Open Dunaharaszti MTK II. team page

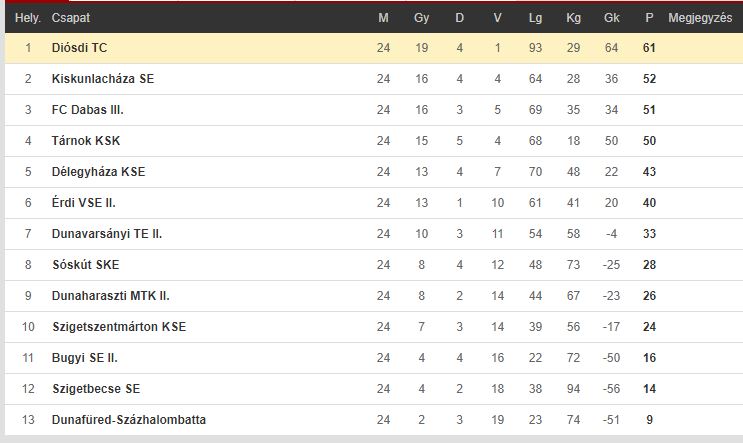pyautogui.click(x=110, y=296)
